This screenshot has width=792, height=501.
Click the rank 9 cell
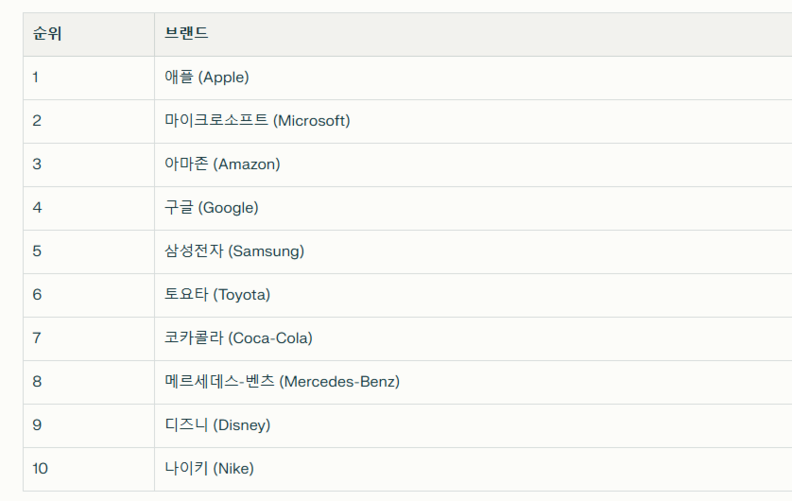coord(37,425)
